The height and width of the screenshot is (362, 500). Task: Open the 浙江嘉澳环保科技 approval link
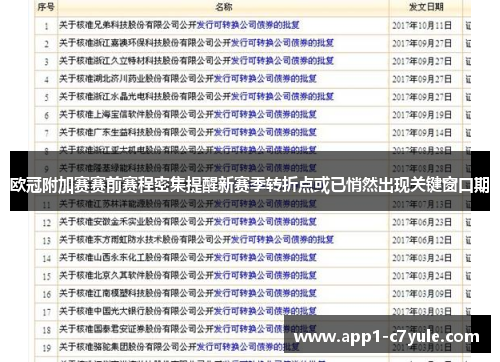(196, 43)
